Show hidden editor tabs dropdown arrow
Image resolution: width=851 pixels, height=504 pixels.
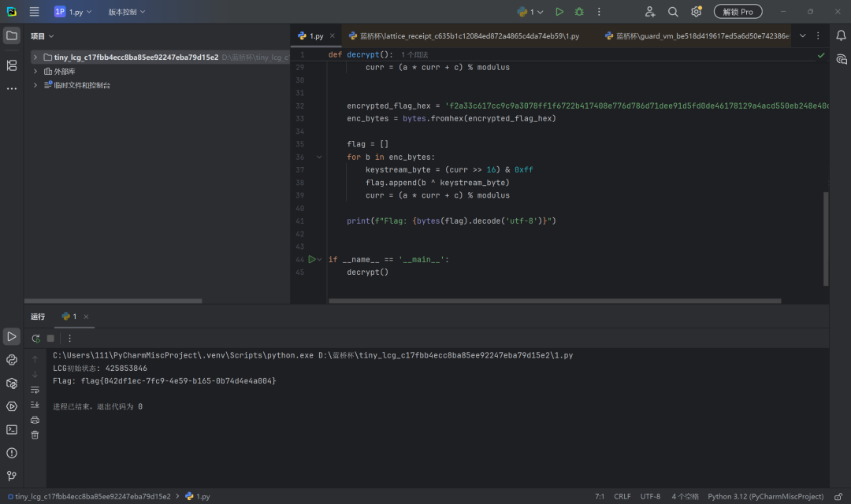[803, 35]
